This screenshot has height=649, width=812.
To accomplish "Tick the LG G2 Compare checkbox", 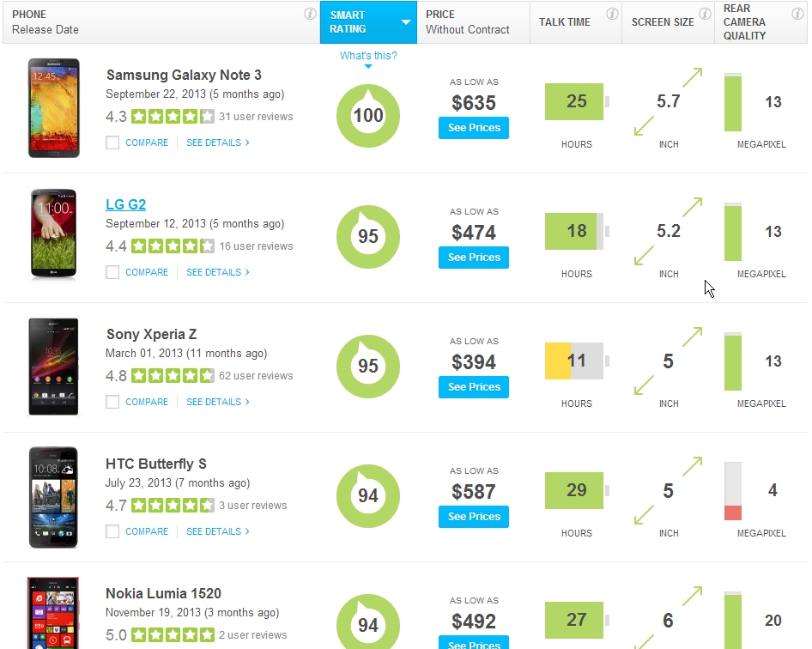I will pos(112,272).
